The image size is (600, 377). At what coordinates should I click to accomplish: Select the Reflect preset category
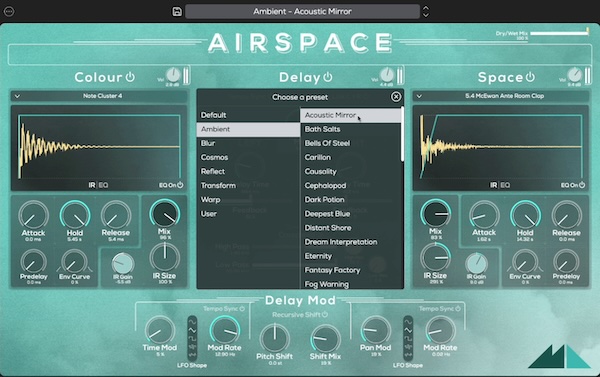248,171
